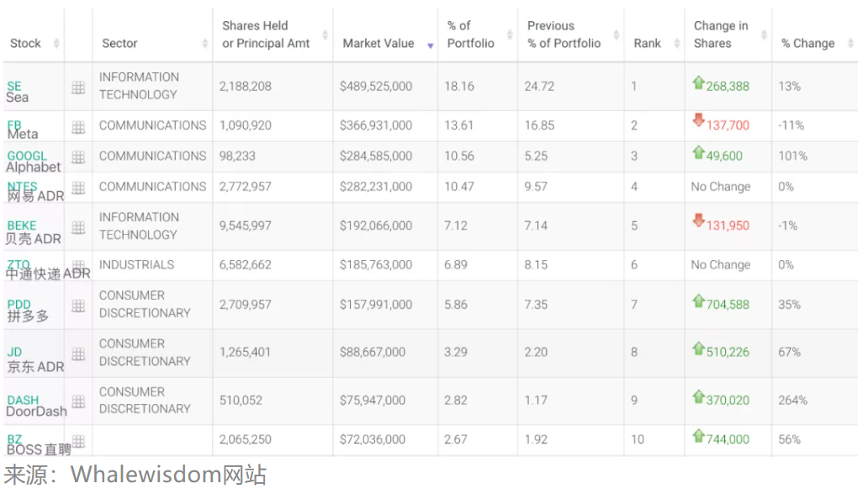Sort by Sector column header
This screenshot has width=868, height=494.
(119, 43)
